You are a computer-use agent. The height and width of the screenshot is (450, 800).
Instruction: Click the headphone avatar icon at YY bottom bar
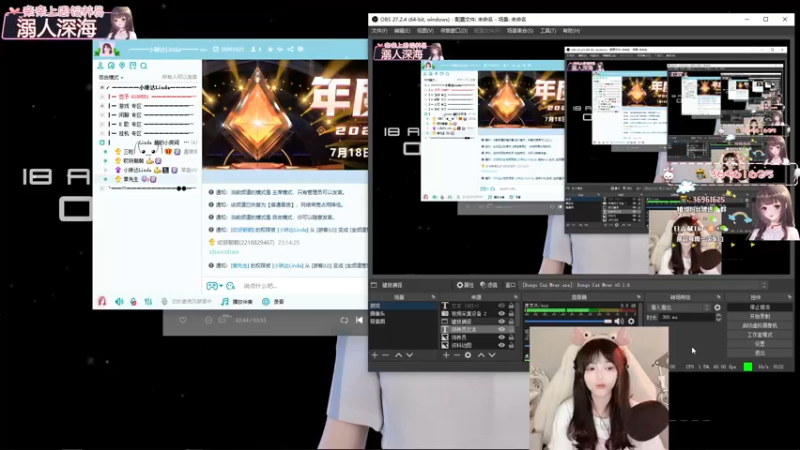[x=102, y=302]
